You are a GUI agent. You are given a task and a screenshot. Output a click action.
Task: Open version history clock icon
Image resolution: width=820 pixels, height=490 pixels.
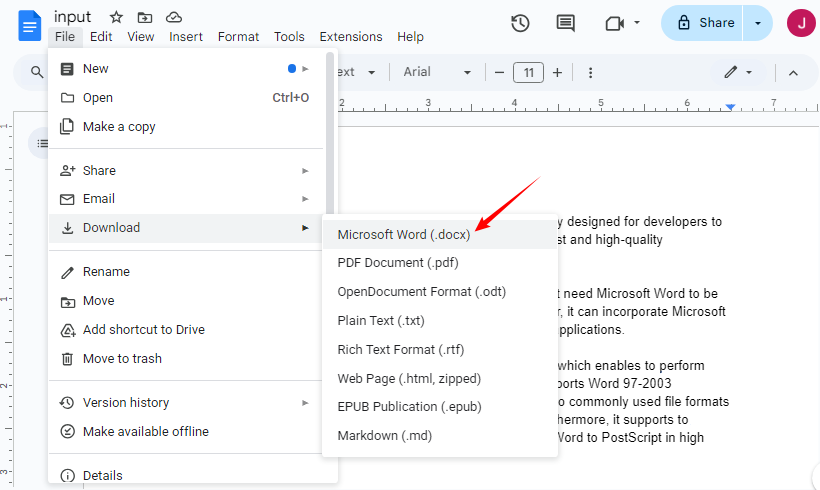tap(520, 23)
